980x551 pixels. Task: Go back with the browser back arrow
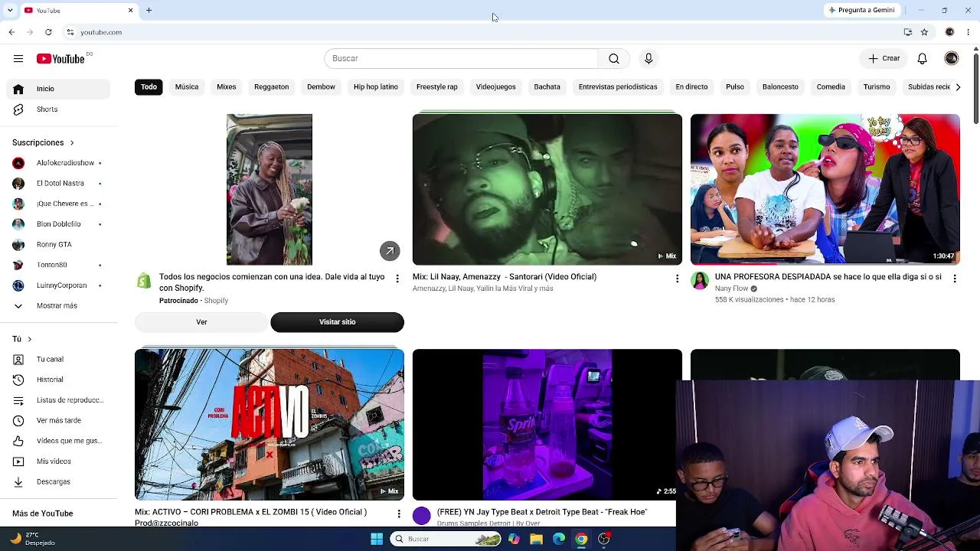coord(11,32)
